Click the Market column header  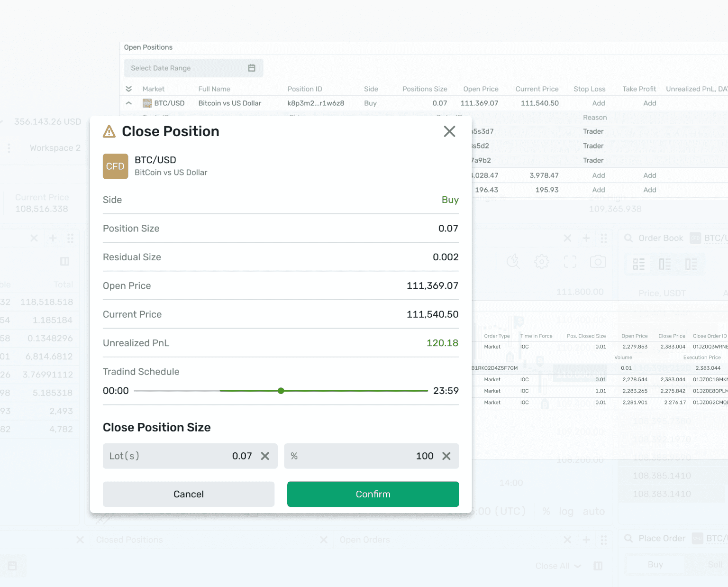154,89
